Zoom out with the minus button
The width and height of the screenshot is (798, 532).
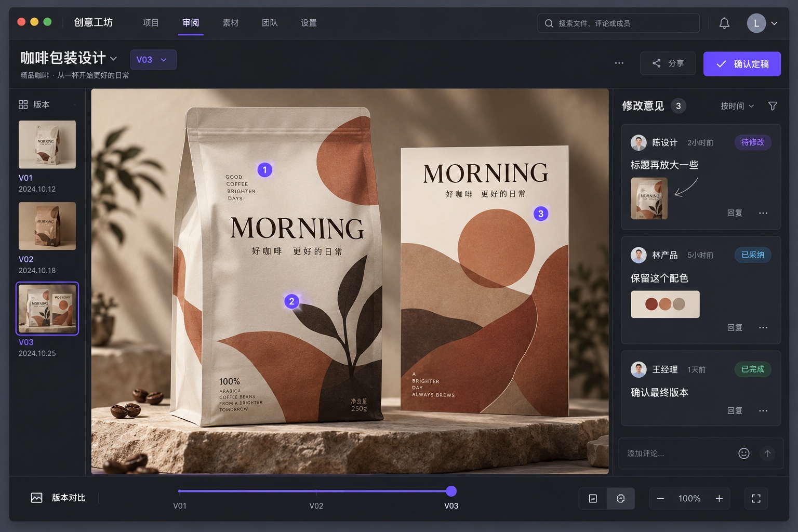pos(660,499)
